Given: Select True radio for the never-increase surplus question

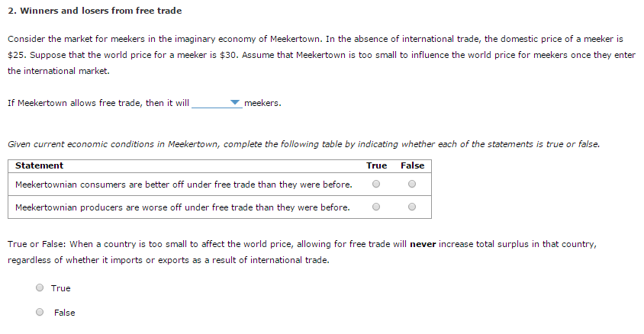Looking at the screenshot, I should click(40, 287).
